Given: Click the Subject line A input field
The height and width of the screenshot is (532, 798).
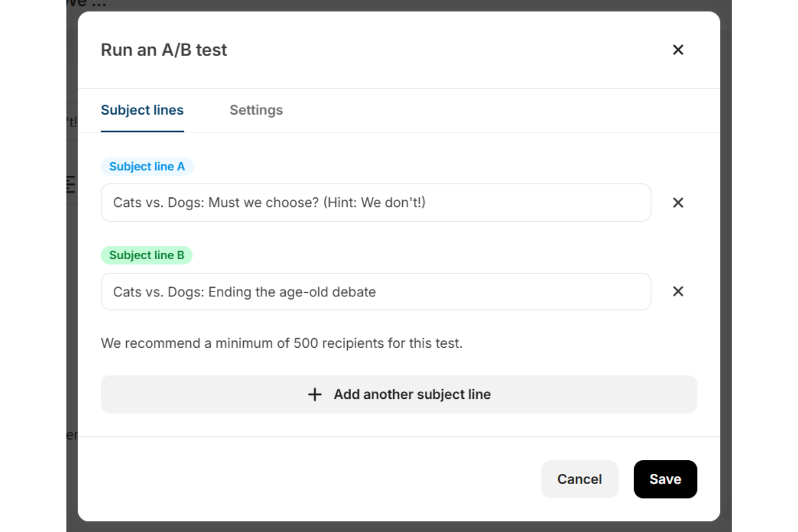Looking at the screenshot, I should click(x=376, y=203).
